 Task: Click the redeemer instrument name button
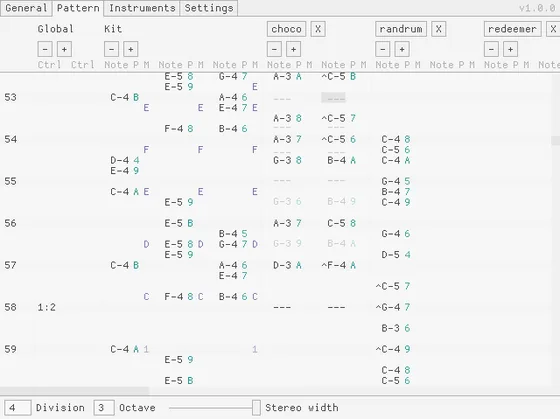tap(512, 29)
